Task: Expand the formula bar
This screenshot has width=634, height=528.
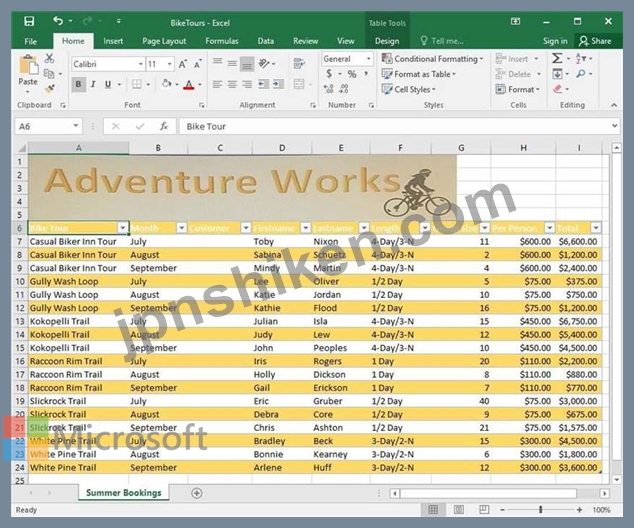Action: [615, 126]
